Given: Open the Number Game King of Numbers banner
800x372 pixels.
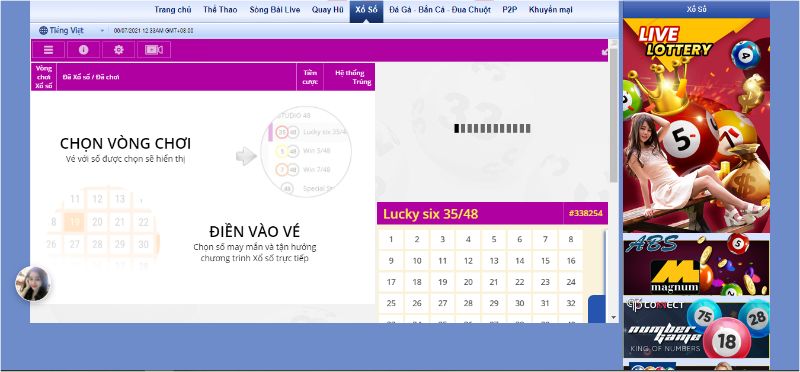Looking at the screenshot, I should (x=696, y=328).
